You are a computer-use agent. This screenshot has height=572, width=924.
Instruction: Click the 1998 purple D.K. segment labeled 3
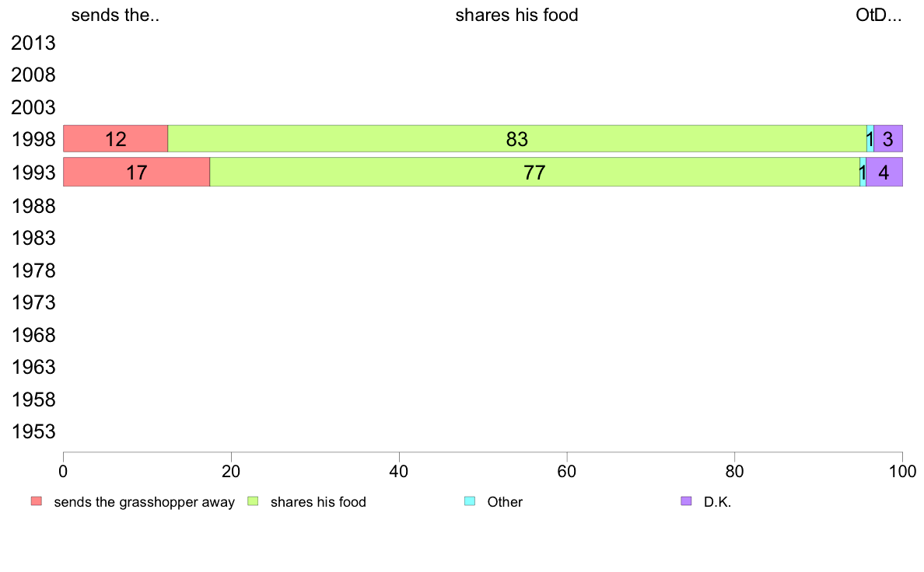coord(888,139)
